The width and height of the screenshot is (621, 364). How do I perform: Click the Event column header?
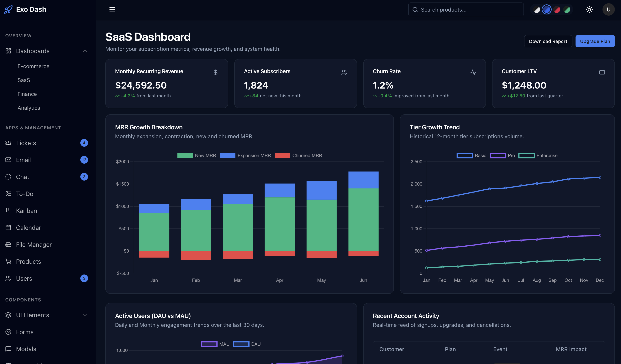click(500, 349)
